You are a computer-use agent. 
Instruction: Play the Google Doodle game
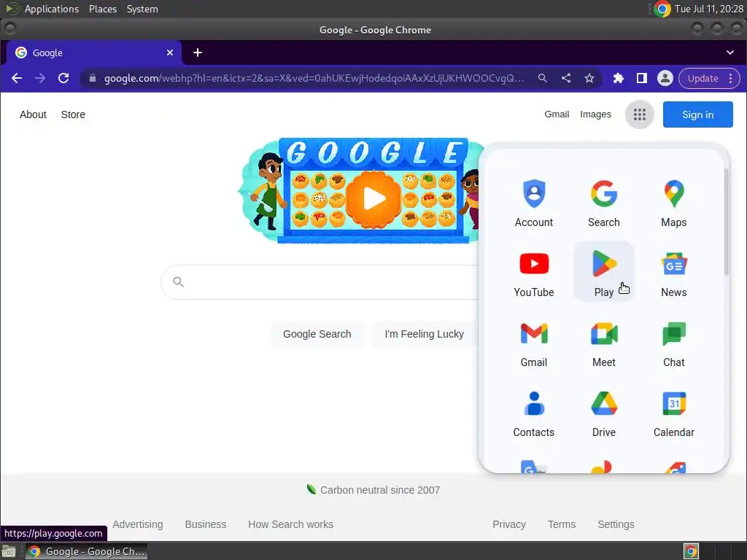coord(373,198)
